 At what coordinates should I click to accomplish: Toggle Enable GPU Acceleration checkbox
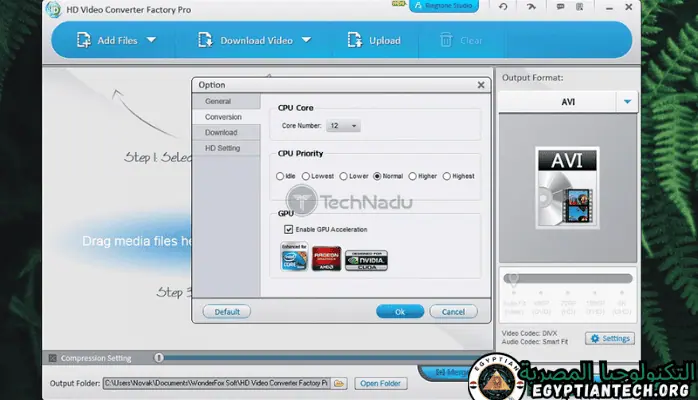pos(288,230)
